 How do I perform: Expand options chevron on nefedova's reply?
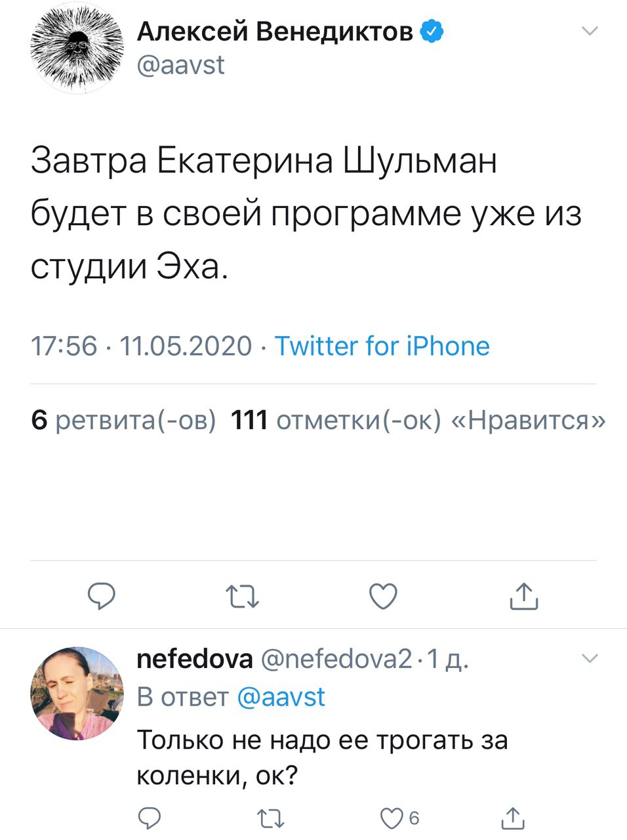590,658
